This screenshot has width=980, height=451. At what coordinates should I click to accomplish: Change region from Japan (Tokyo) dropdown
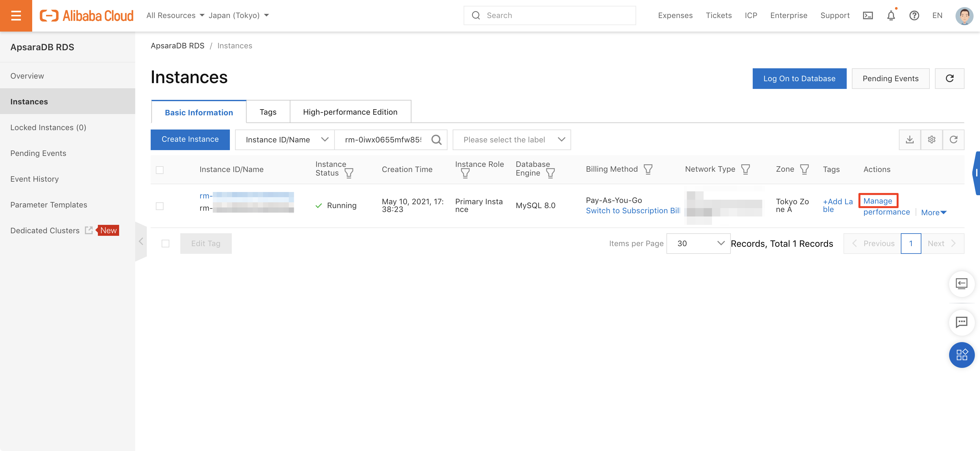(239, 15)
